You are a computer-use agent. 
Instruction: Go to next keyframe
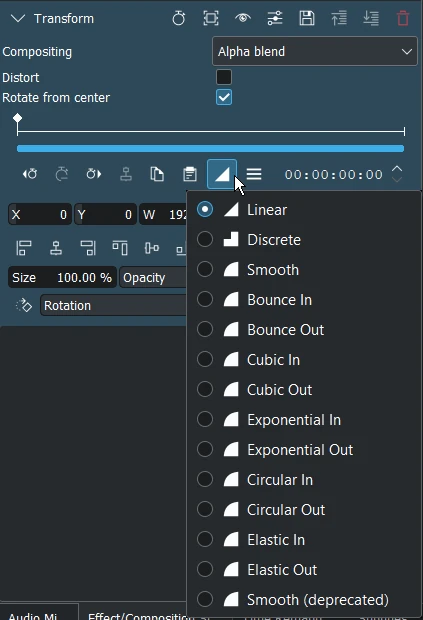coord(94,174)
